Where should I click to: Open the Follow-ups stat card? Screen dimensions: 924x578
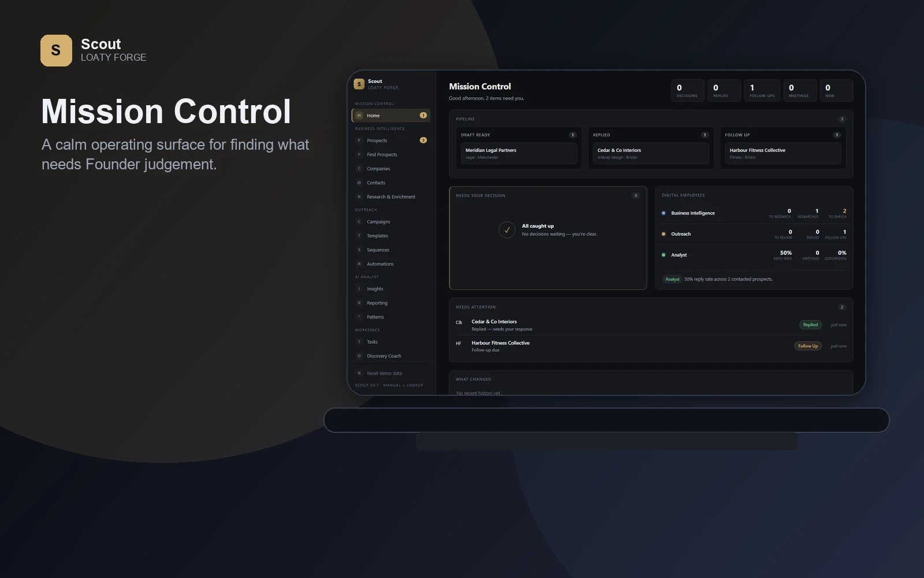pyautogui.click(x=762, y=91)
